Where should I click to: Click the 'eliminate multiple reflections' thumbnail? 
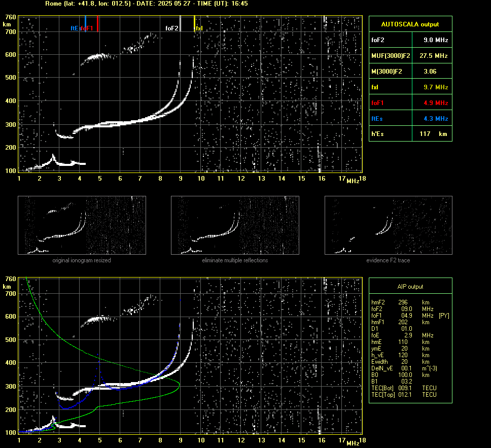click(235, 225)
